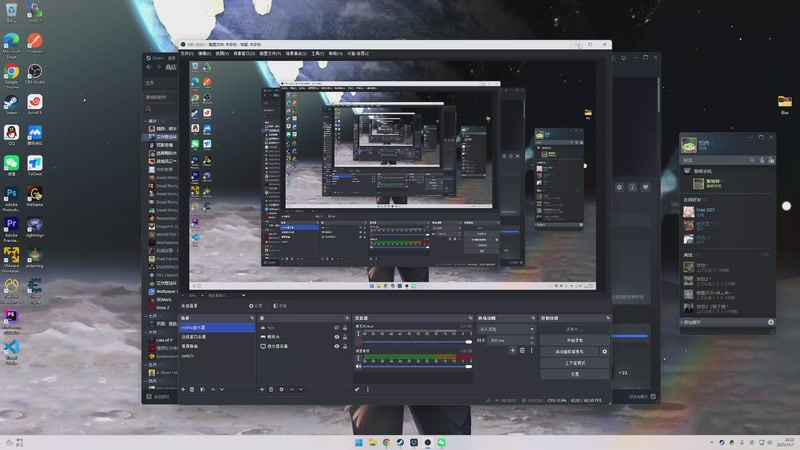Move source down in Sources panel
This screenshot has width=800, height=450.
tap(301, 389)
